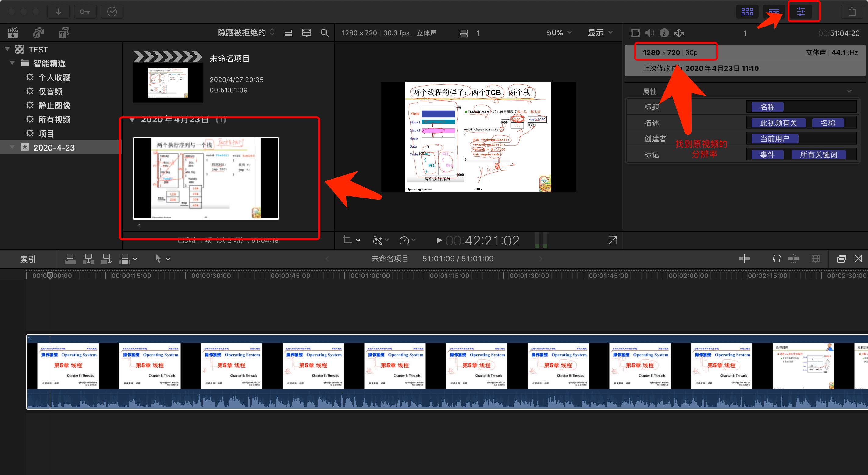Screen dimensions: 868x475
Task: Open crop and transform tool popup
Action: (x=351, y=240)
